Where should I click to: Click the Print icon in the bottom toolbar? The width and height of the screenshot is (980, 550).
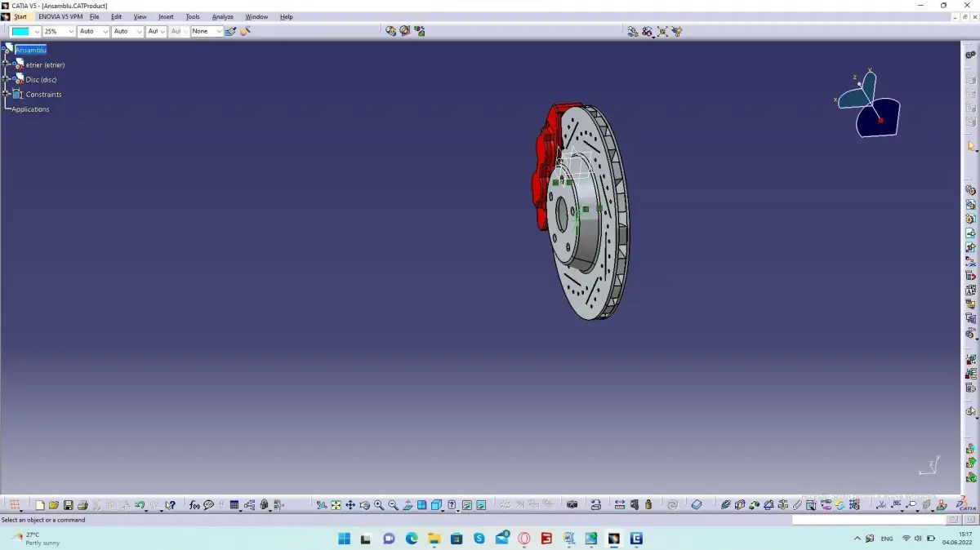pyautogui.click(x=82, y=505)
